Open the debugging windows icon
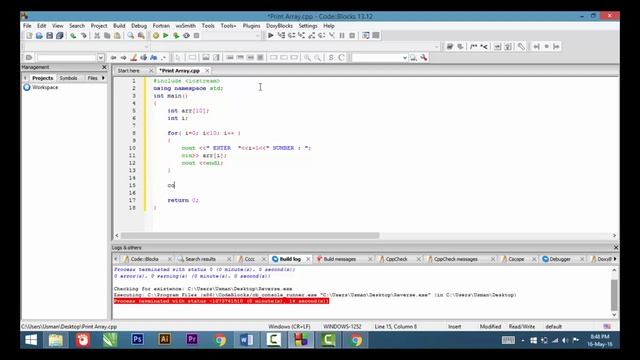Screen dimensions: 640x360 click(x=366, y=36)
